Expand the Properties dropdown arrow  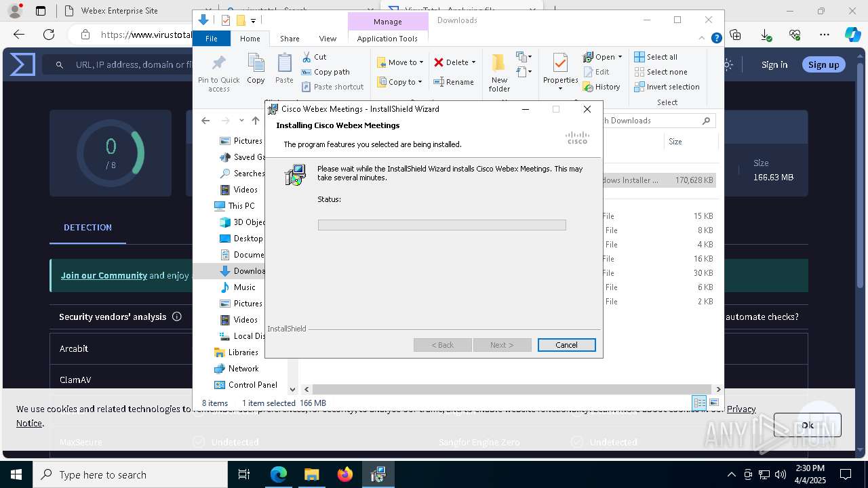click(x=560, y=89)
